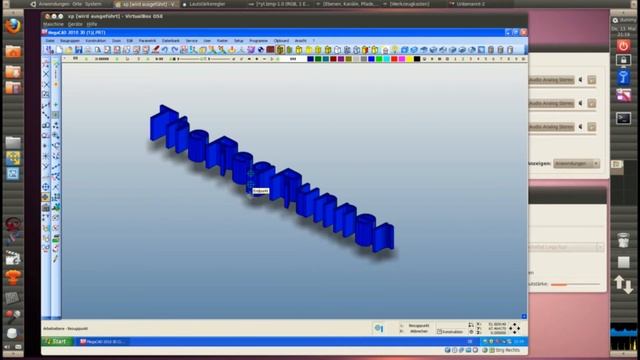This screenshot has height=360, width=640.
Task: Select the magenta color swatch
Action: click(x=402, y=59)
